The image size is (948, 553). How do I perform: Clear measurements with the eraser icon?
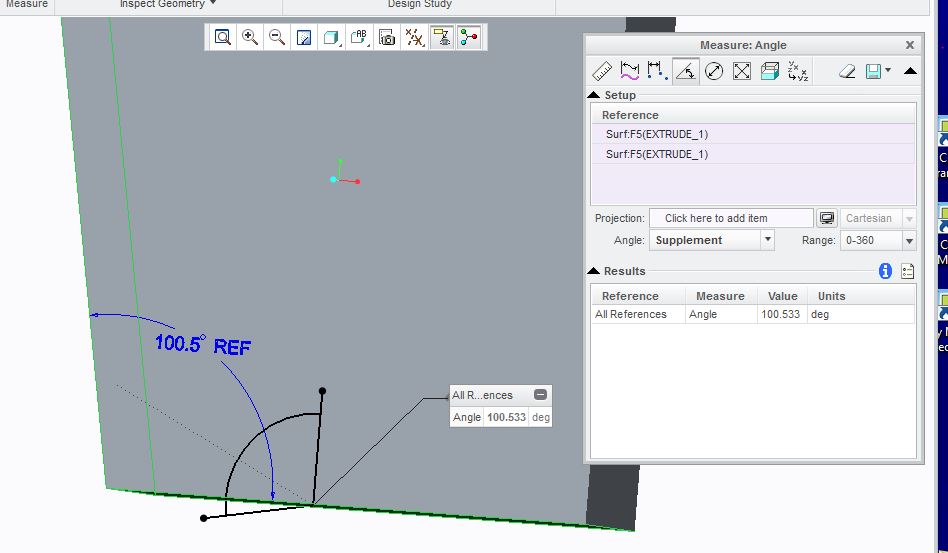point(846,71)
